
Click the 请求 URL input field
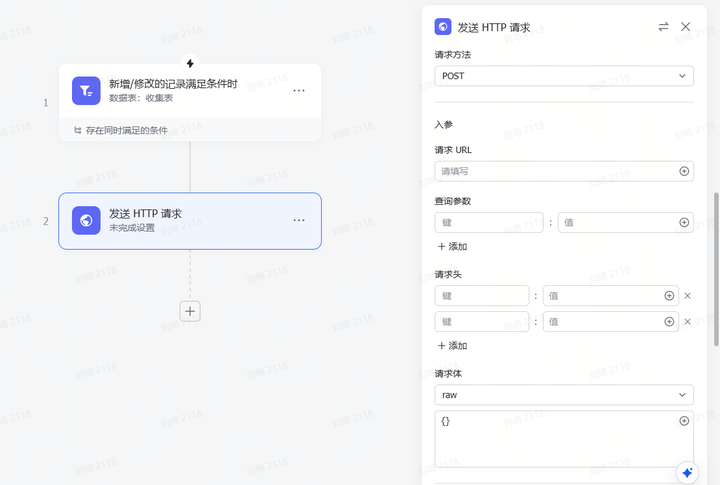tap(555, 171)
